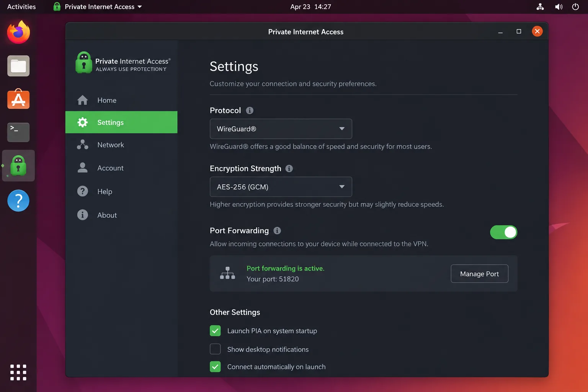Open Firefox from the Ubuntu dock
Image resolution: width=588 pixels, height=392 pixels.
(18, 32)
